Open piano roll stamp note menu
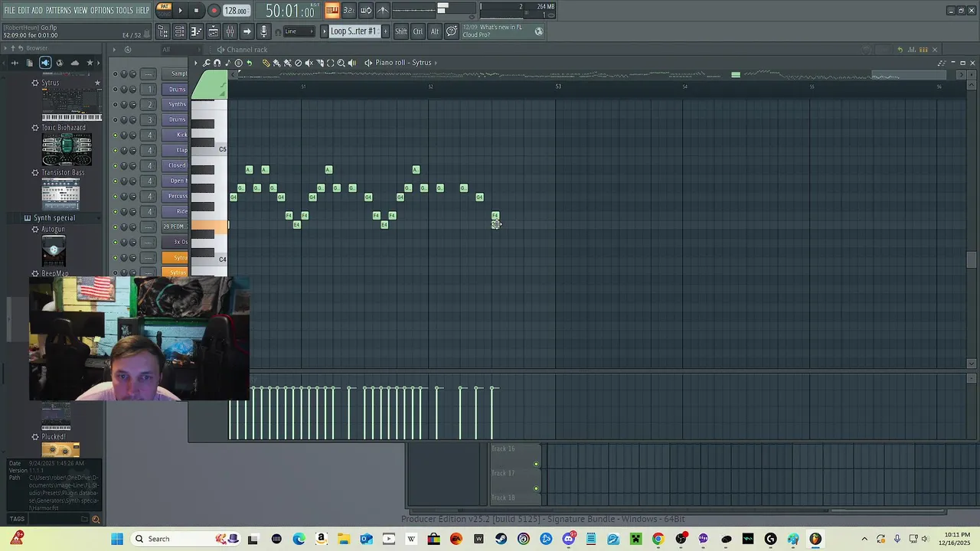The width and height of the screenshot is (980, 551). pyautogui.click(x=227, y=63)
